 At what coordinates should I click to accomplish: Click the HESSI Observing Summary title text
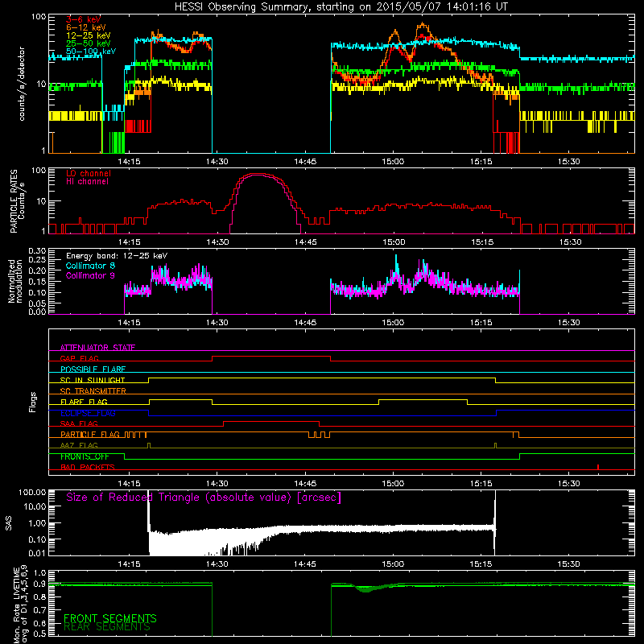tap(341, 6)
